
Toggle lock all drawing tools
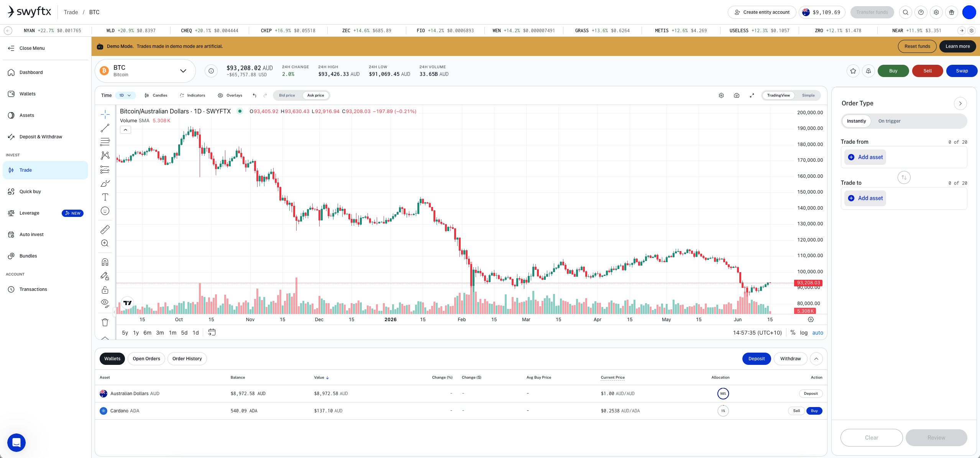[x=105, y=290]
